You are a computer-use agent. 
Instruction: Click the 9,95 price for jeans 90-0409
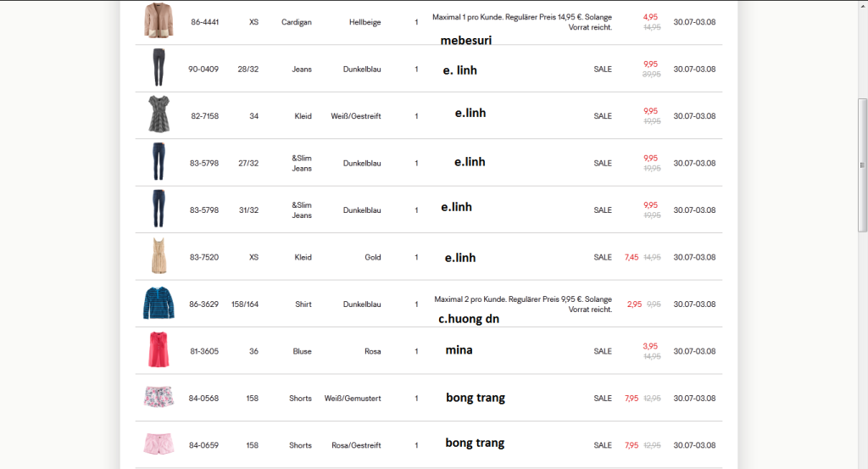(650, 64)
